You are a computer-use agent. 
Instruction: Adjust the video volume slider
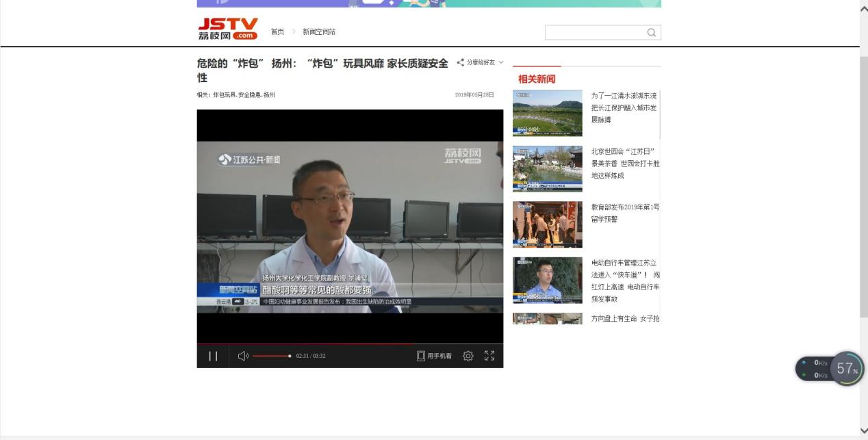272,356
